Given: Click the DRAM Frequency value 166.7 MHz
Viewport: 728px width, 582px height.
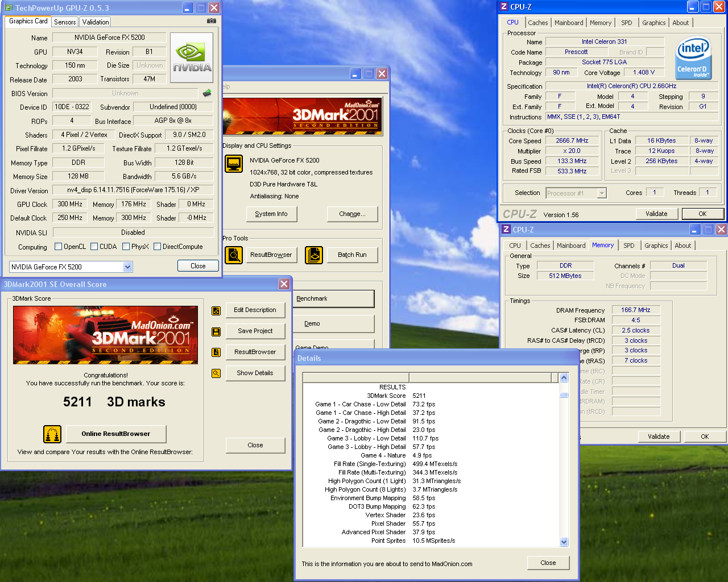Looking at the screenshot, I should tap(636, 310).
